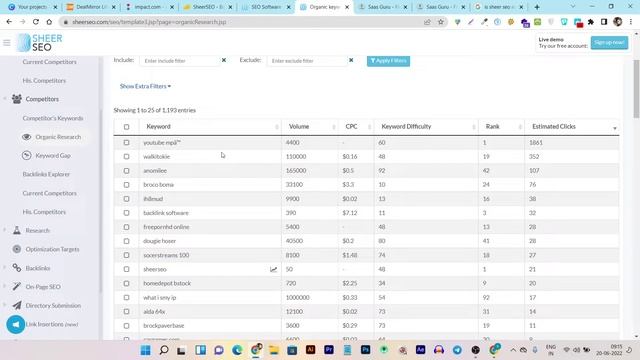Check the dougie hoser row checkbox
Viewport: 640px width, 360px height.
127,241
